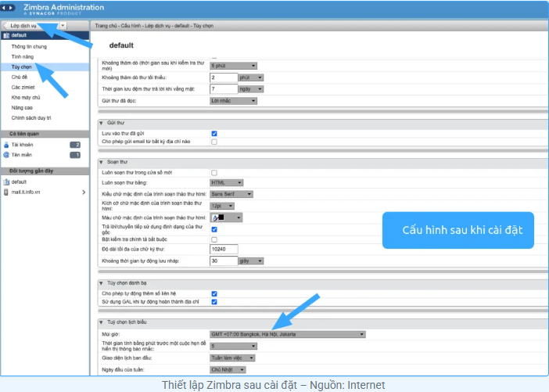Collapse the Gửi thư section
The height and width of the screenshot is (392, 549).
(x=101, y=123)
